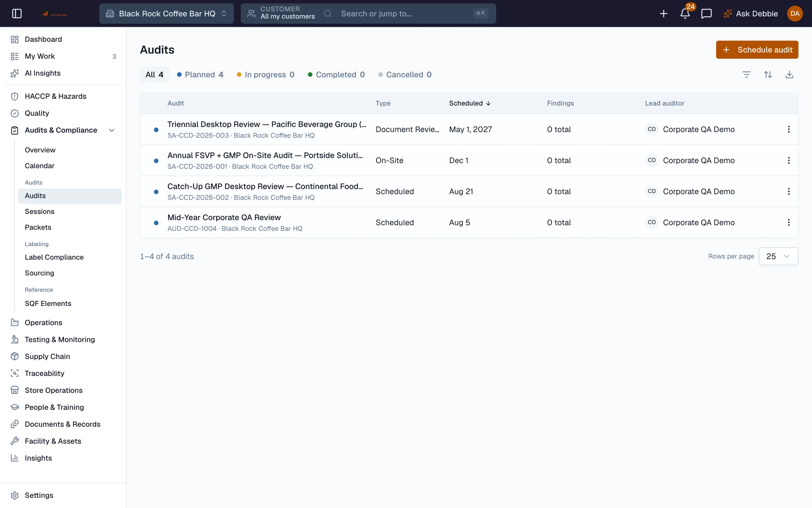Open the filter icon above audits table
The height and width of the screenshot is (508, 812).
(746, 75)
